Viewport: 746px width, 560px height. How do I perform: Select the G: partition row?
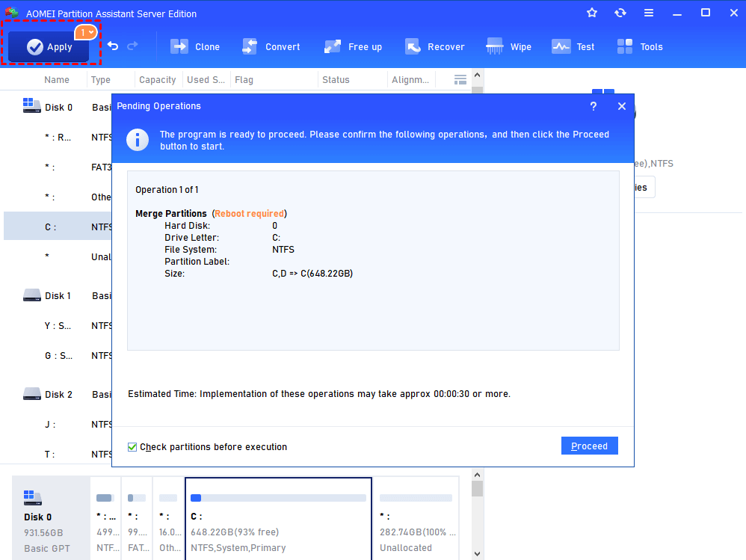58,355
